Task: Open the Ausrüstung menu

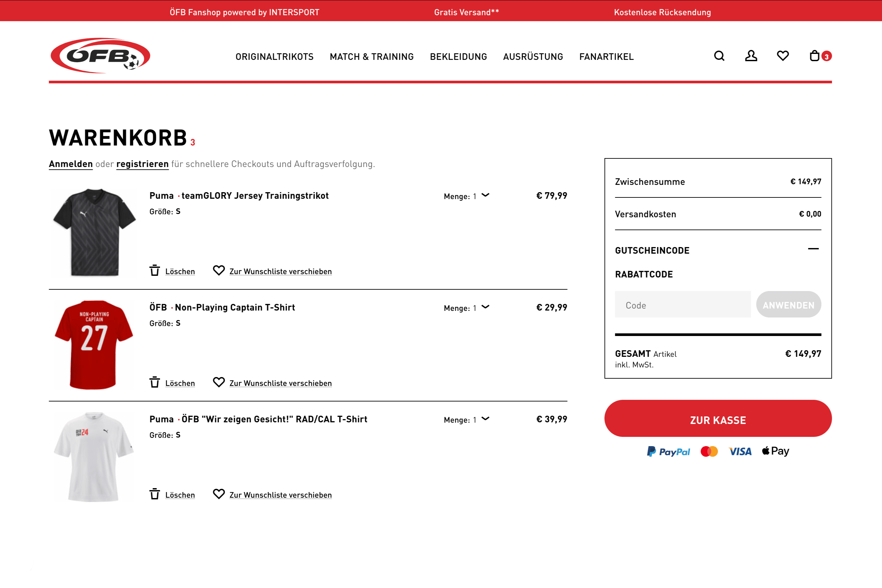Action: pyautogui.click(x=533, y=57)
